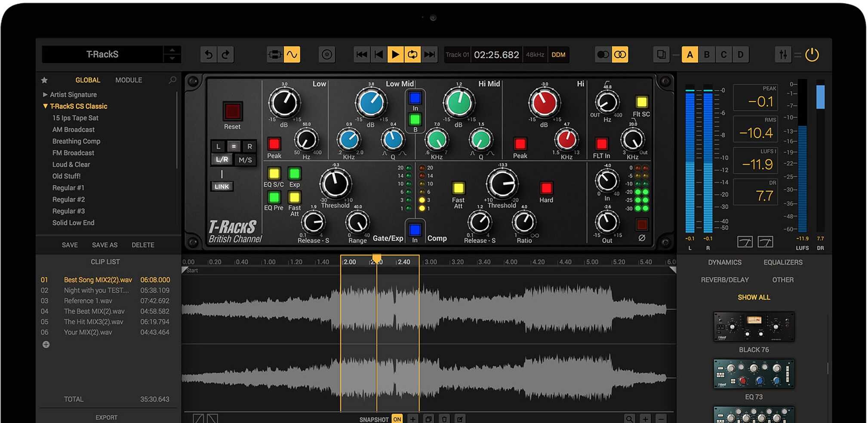
Task: Select the L channel button
Action: click(x=218, y=146)
